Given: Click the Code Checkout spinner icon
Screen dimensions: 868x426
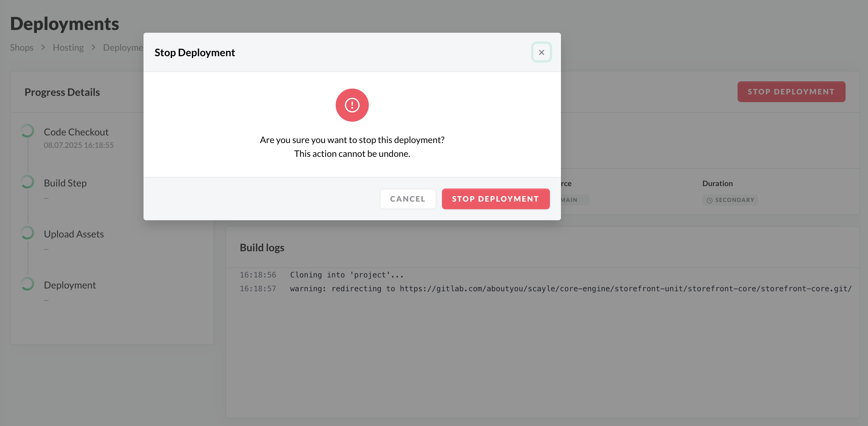Looking at the screenshot, I should pos(28,131).
